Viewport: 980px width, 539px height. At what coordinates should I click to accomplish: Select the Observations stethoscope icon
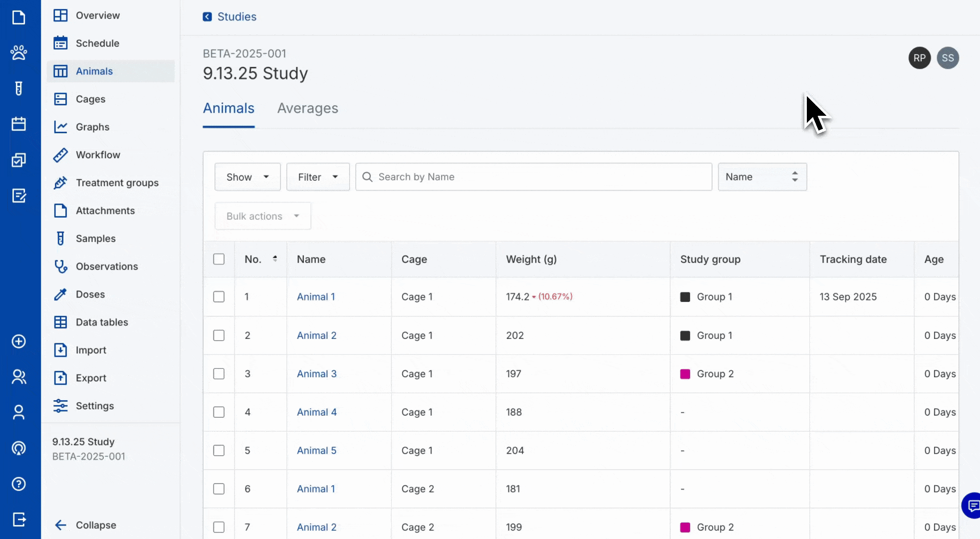point(60,267)
